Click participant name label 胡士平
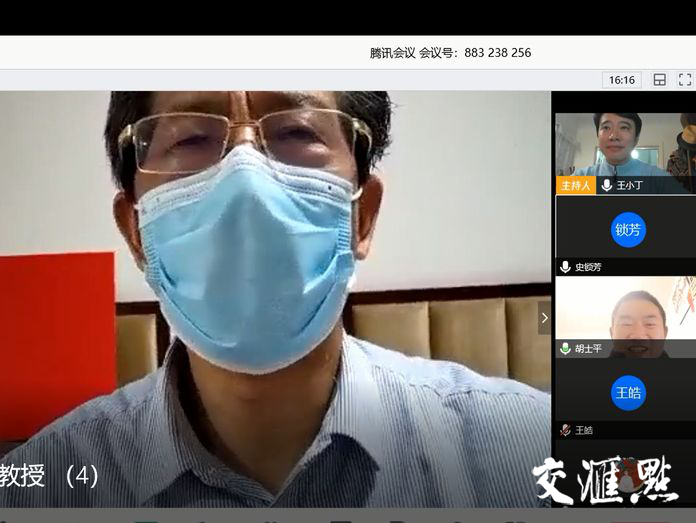Screen dimensions: 696x523 coord(588,349)
